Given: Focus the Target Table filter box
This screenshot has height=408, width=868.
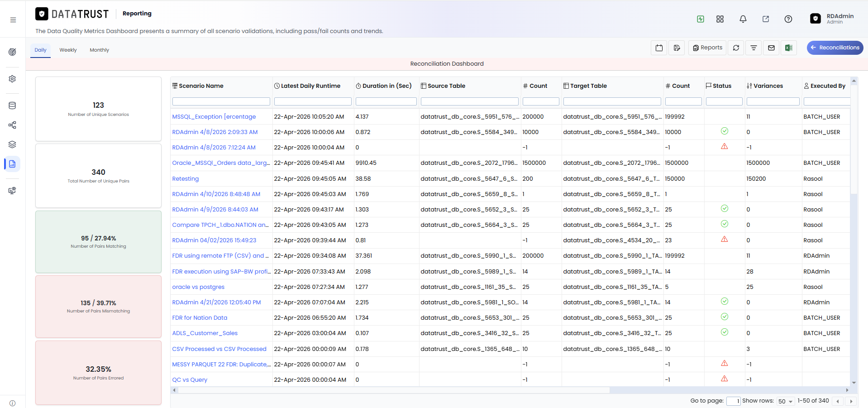Looking at the screenshot, I should pyautogui.click(x=612, y=102).
